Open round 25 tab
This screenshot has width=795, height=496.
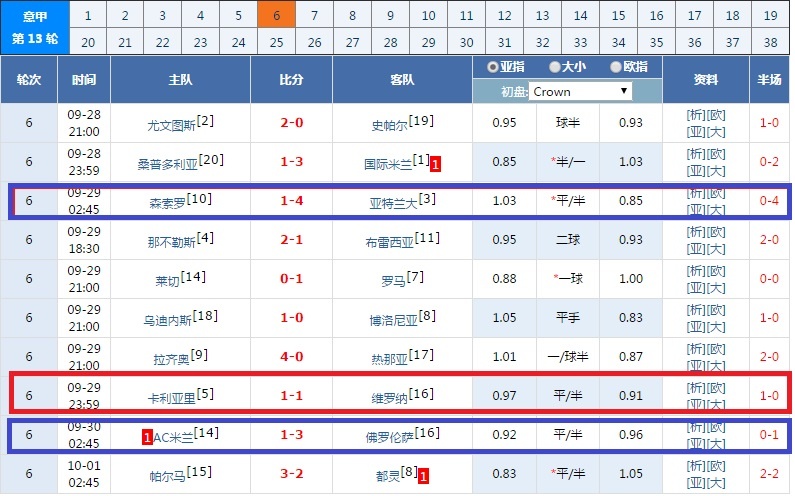(x=276, y=42)
